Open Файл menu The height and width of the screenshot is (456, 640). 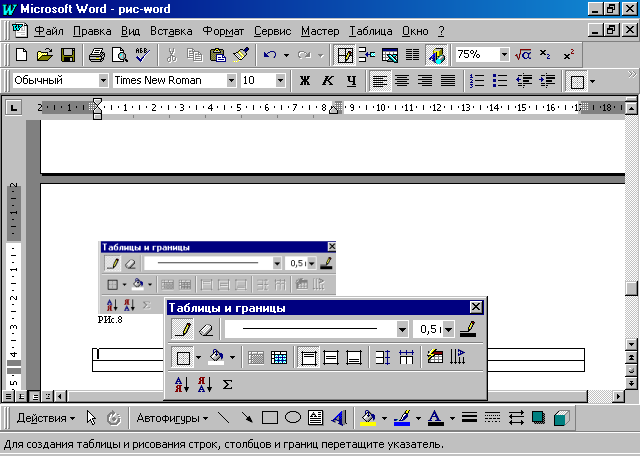click(49, 31)
